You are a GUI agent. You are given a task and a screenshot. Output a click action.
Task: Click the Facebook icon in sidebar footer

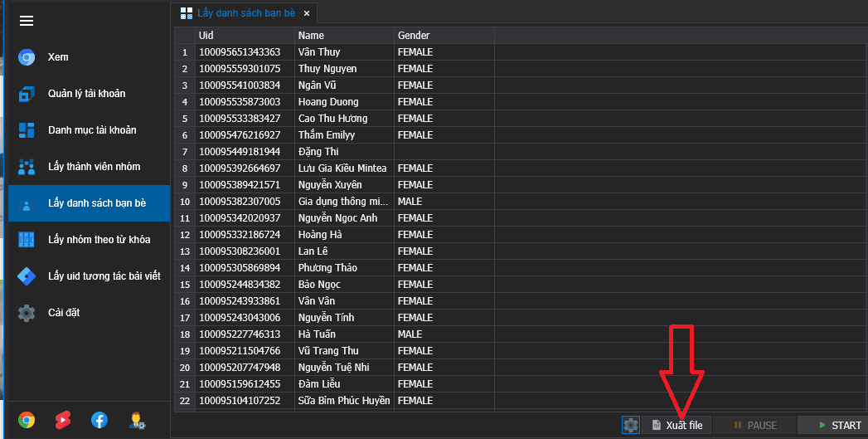tap(99, 420)
